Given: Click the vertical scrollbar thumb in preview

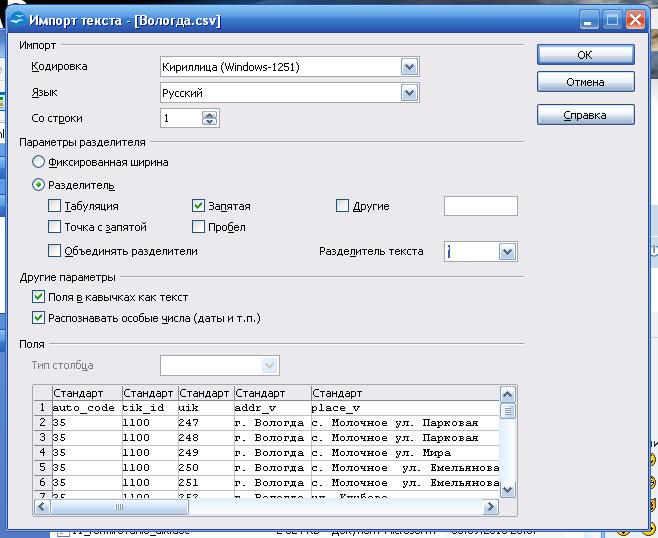Looking at the screenshot, I should coord(508,410).
